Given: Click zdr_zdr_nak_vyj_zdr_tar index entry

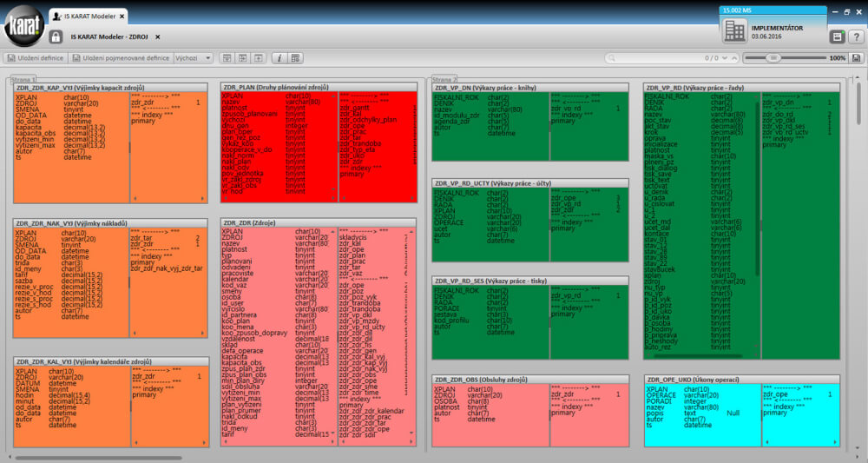Looking at the screenshot, I should click(x=167, y=268).
